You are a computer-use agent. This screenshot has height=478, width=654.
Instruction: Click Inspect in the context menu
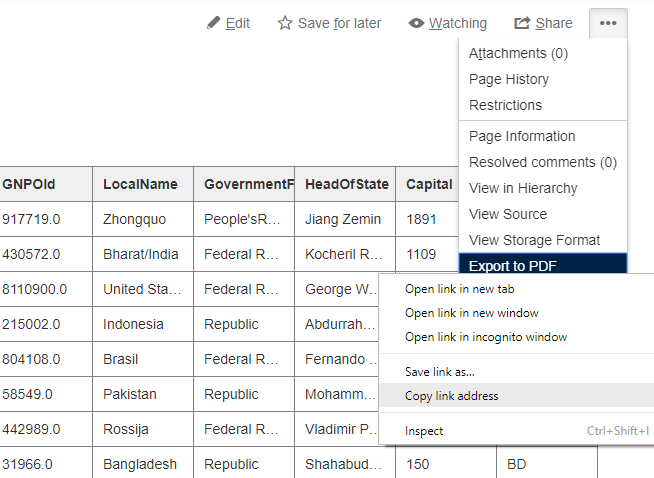424,431
